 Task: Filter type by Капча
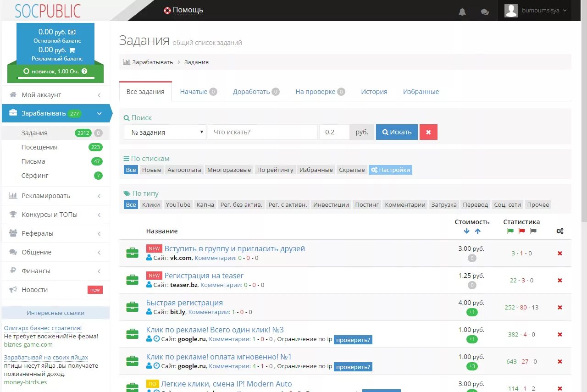(205, 204)
